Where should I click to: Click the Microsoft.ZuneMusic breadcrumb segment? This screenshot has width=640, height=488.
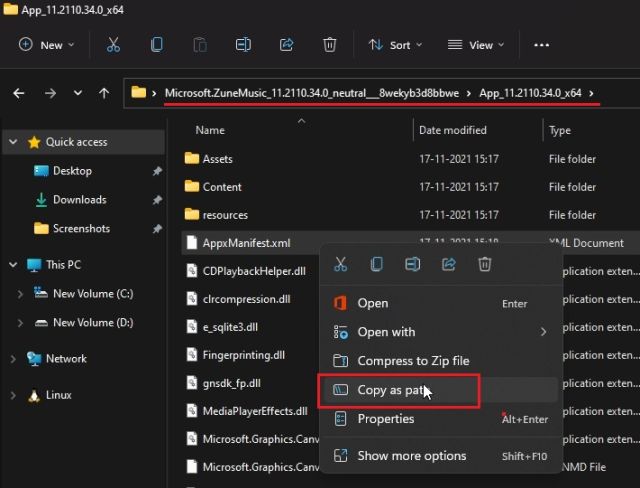(x=312, y=93)
